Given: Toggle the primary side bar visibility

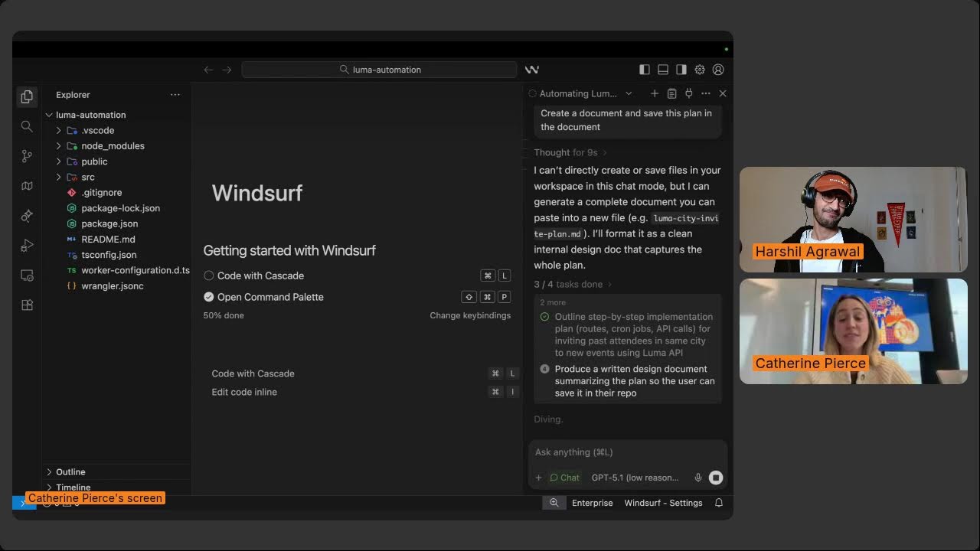Looking at the screenshot, I should pyautogui.click(x=645, y=70).
